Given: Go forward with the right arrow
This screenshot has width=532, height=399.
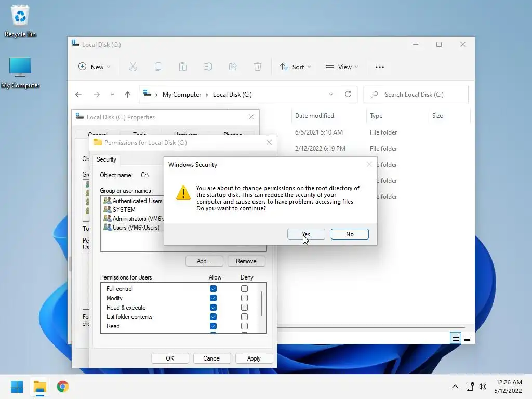Looking at the screenshot, I should pyautogui.click(x=97, y=95).
